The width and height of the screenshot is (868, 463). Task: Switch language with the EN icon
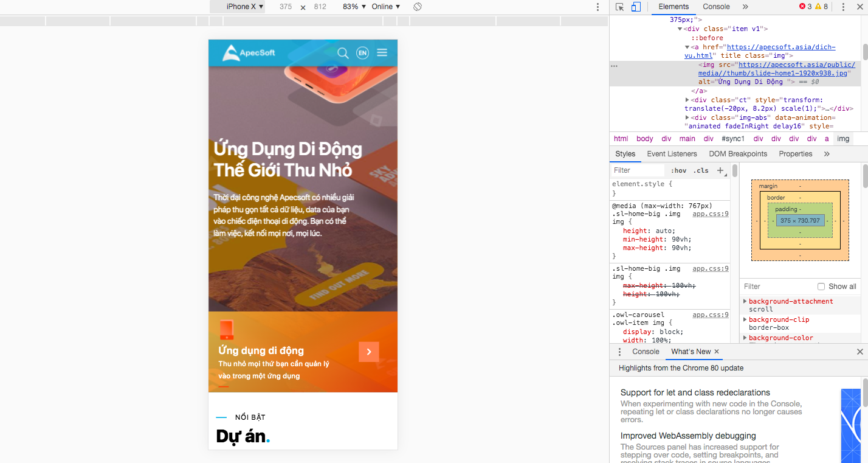tap(362, 53)
